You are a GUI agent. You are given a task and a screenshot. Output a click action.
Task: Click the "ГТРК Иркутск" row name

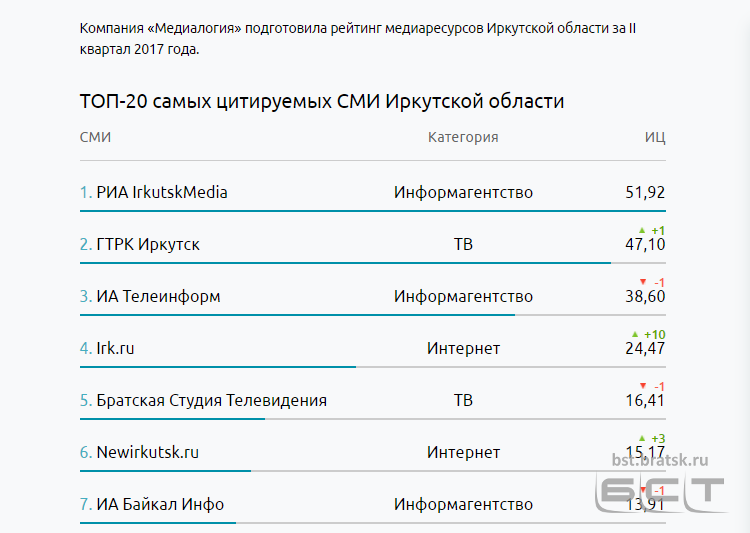(x=148, y=244)
